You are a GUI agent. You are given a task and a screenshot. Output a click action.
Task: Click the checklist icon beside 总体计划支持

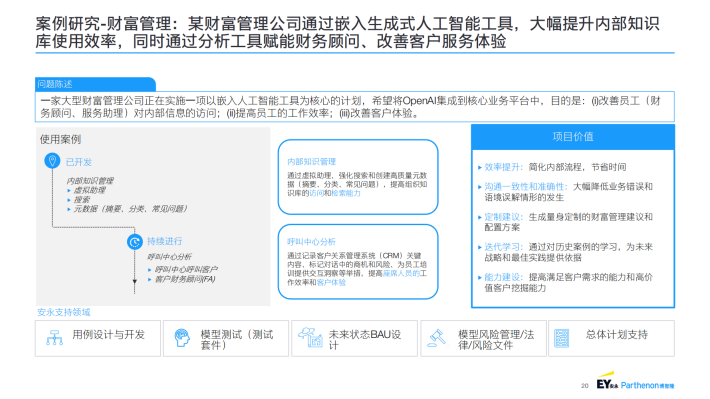pos(561,338)
